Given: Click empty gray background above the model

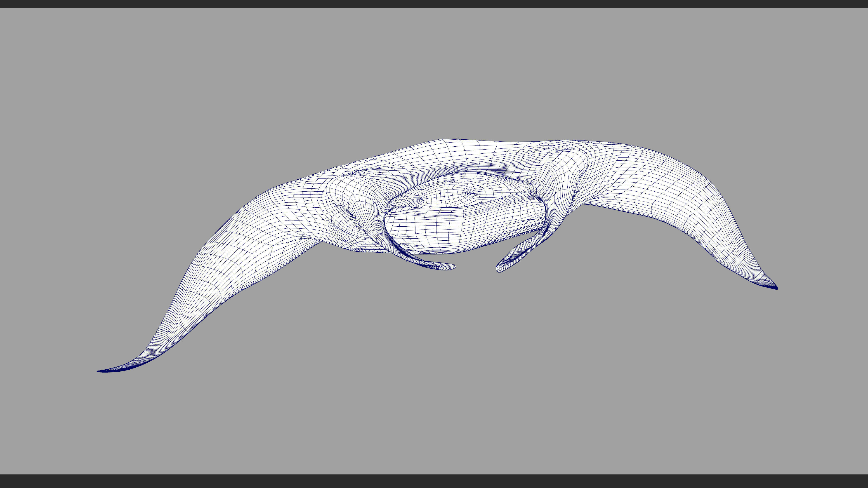Looking at the screenshot, I should coord(434,67).
